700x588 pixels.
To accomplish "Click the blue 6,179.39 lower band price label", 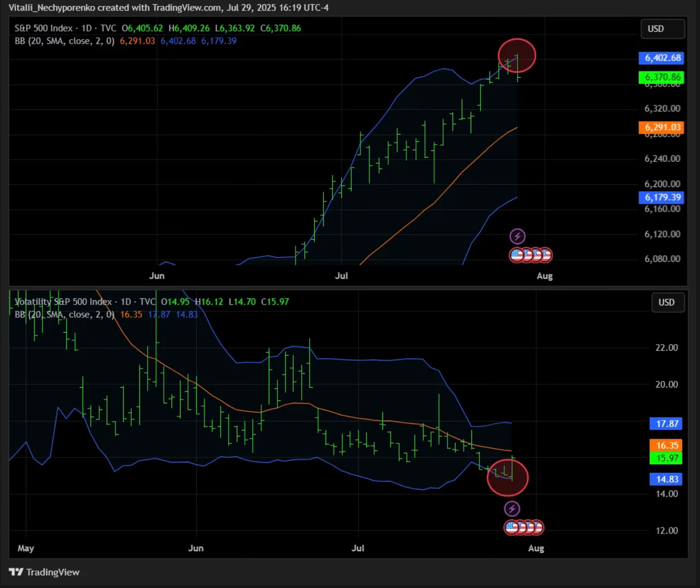I will [662, 198].
